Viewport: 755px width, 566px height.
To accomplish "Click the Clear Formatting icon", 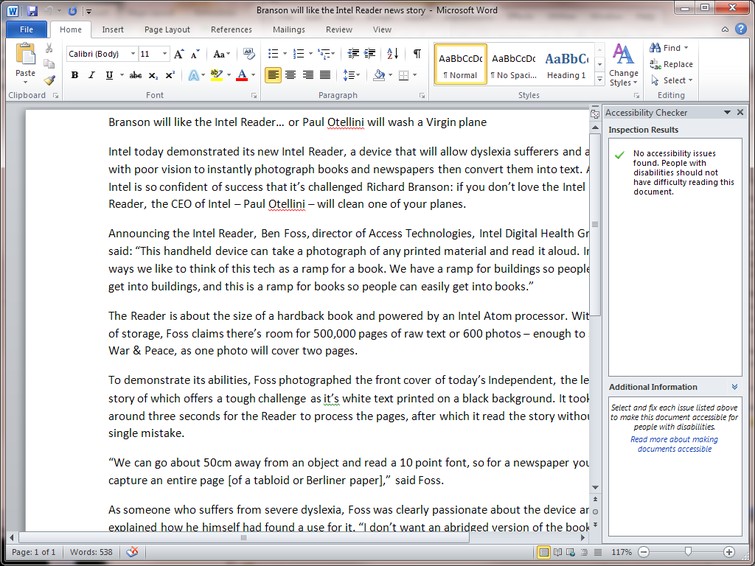I will (249, 53).
